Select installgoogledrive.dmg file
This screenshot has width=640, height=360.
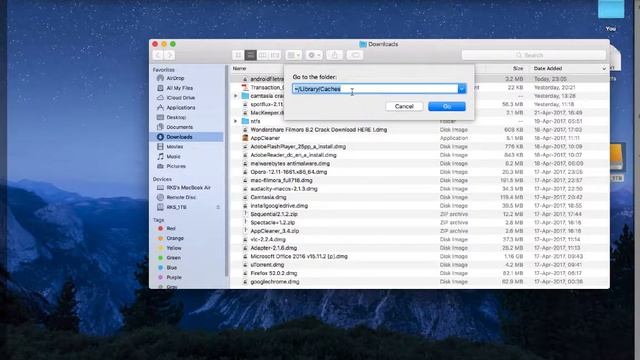(420, 206)
